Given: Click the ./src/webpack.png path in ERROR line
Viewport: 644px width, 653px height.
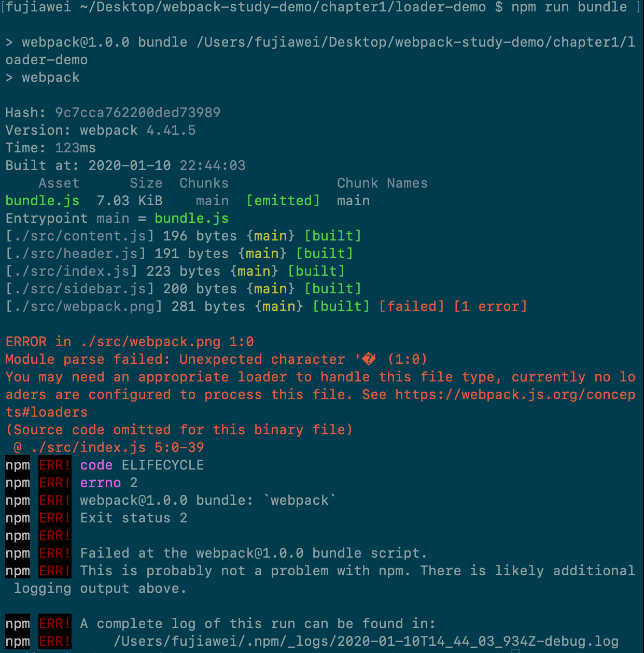Looking at the screenshot, I should pos(150,342).
